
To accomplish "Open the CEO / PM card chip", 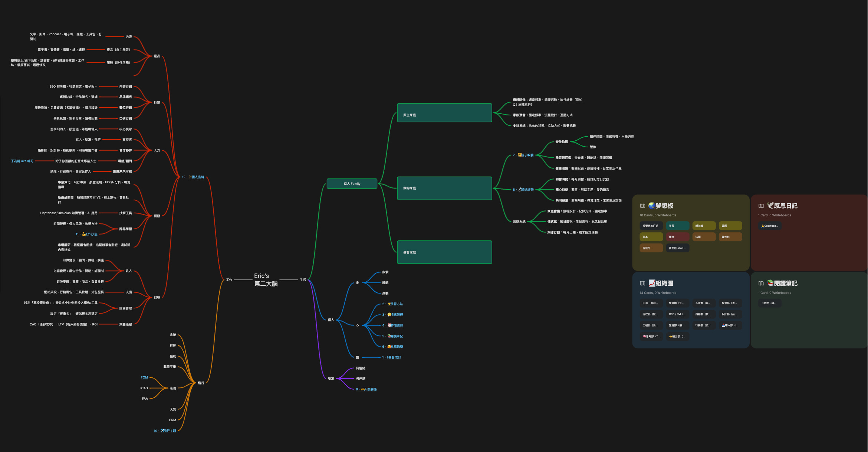I will point(677,314).
